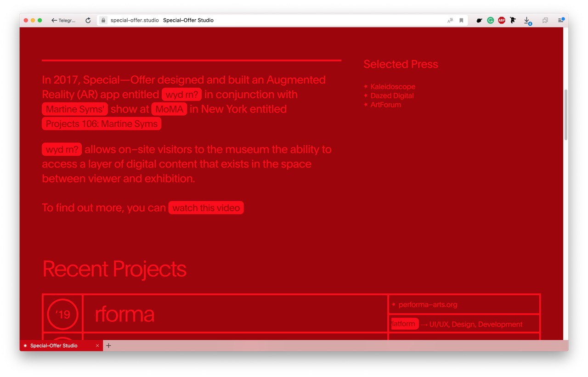Click the 'watch this video' link
This screenshot has width=588, height=377.
206,208
